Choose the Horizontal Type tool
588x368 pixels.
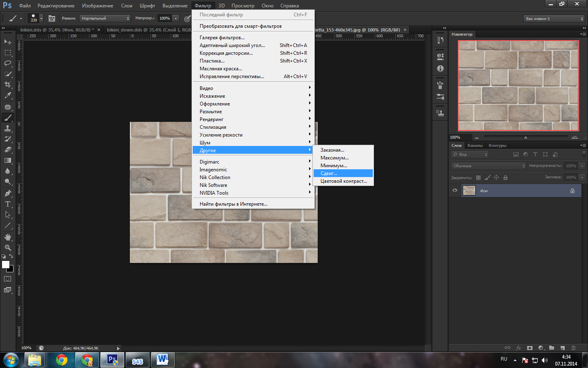(8, 204)
